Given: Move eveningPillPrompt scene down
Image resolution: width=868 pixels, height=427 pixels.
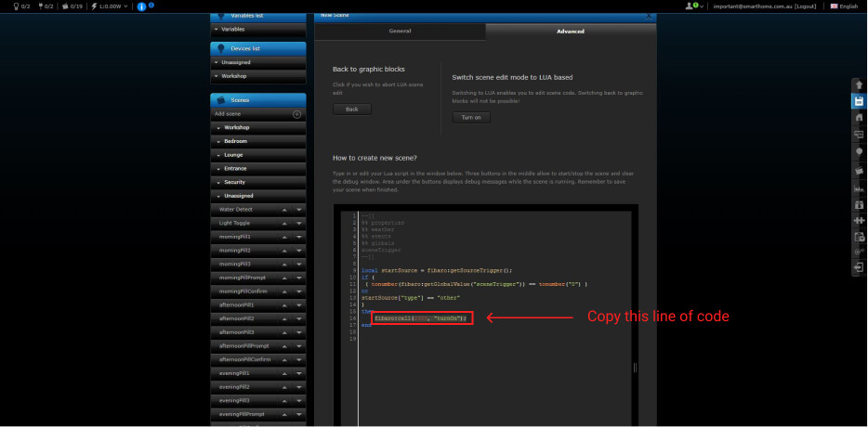Looking at the screenshot, I should click(299, 414).
